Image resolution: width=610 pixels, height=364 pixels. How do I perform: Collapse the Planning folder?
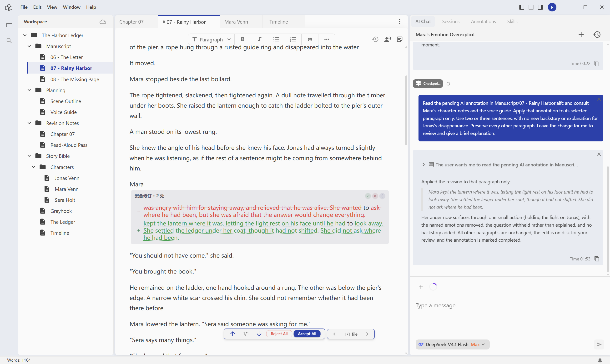[29, 90]
